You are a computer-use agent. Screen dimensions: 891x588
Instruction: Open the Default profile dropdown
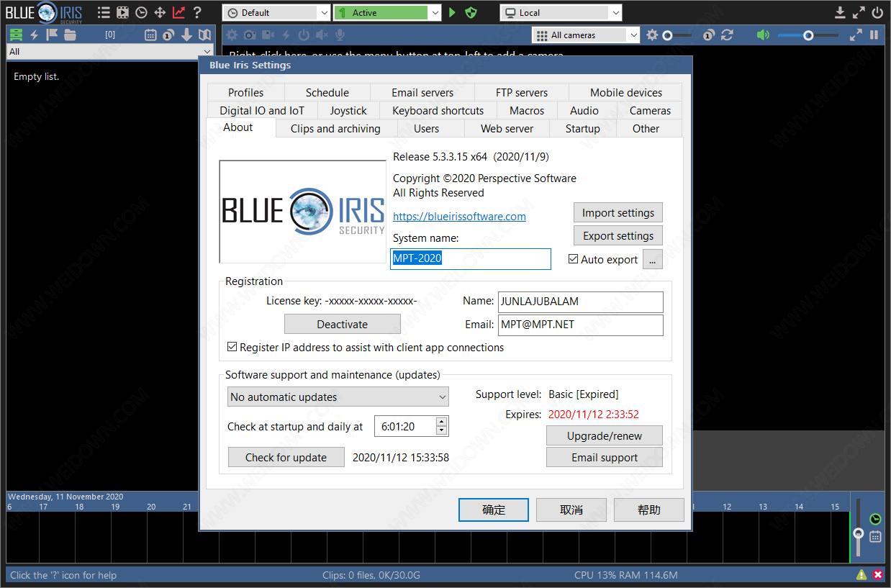276,12
